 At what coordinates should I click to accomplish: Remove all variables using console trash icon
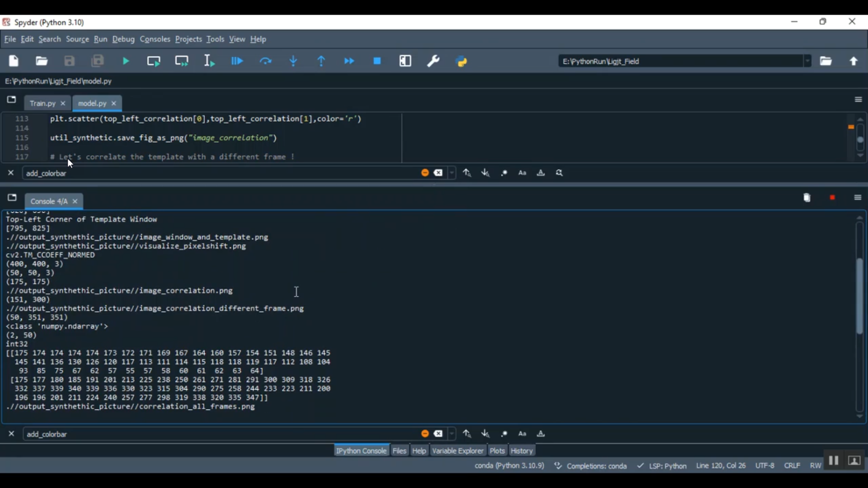coord(807,198)
